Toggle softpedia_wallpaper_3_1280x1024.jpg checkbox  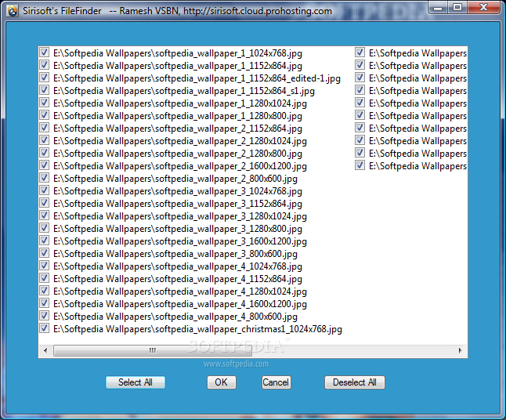[44, 215]
